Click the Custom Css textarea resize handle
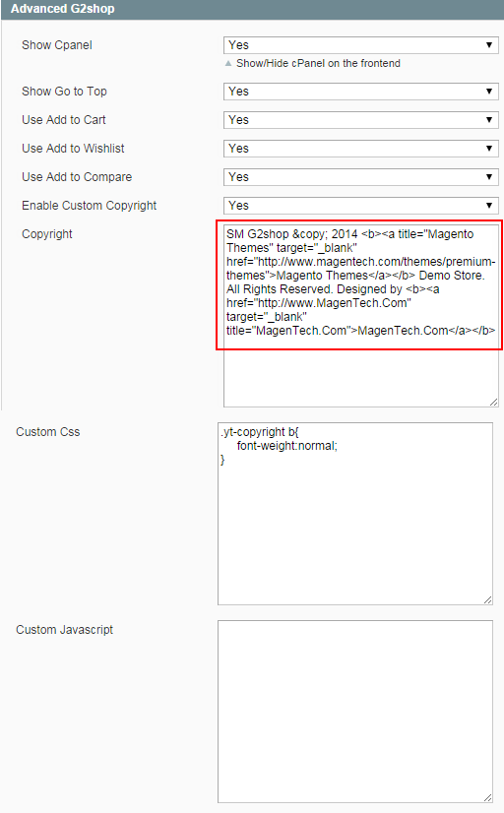Image resolution: width=504 pixels, height=813 pixels. 488,599
